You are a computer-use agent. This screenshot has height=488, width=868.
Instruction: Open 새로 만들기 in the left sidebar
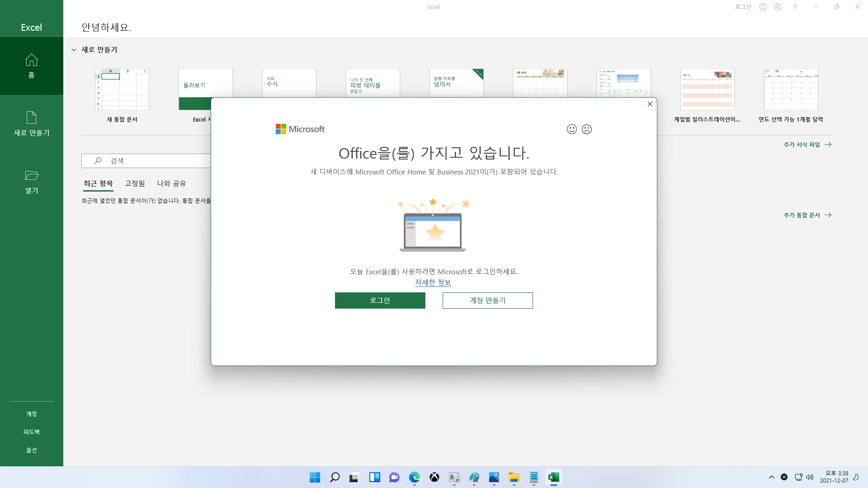(31, 124)
